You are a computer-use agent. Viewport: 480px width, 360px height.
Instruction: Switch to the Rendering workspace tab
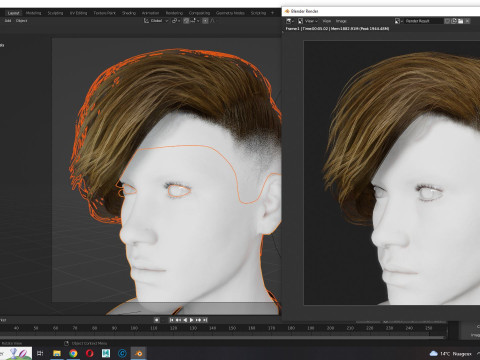pyautogui.click(x=174, y=13)
